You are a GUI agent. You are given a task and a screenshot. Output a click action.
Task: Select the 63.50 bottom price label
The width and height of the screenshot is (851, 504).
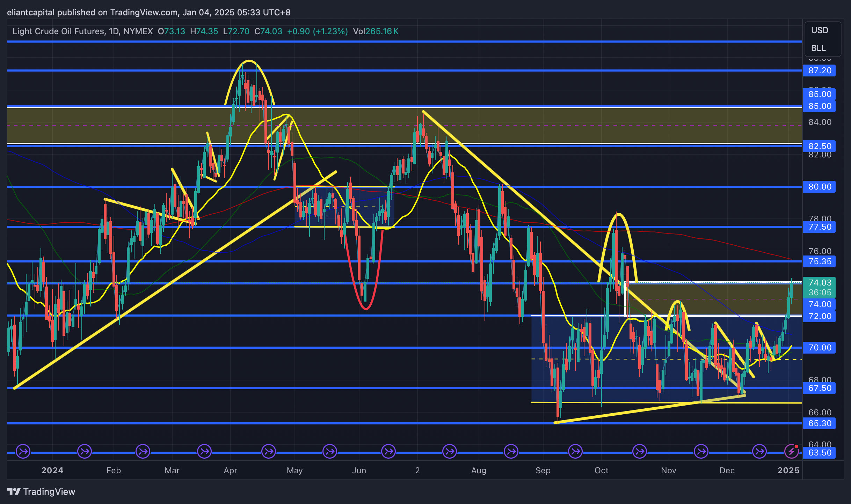tap(820, 453)
